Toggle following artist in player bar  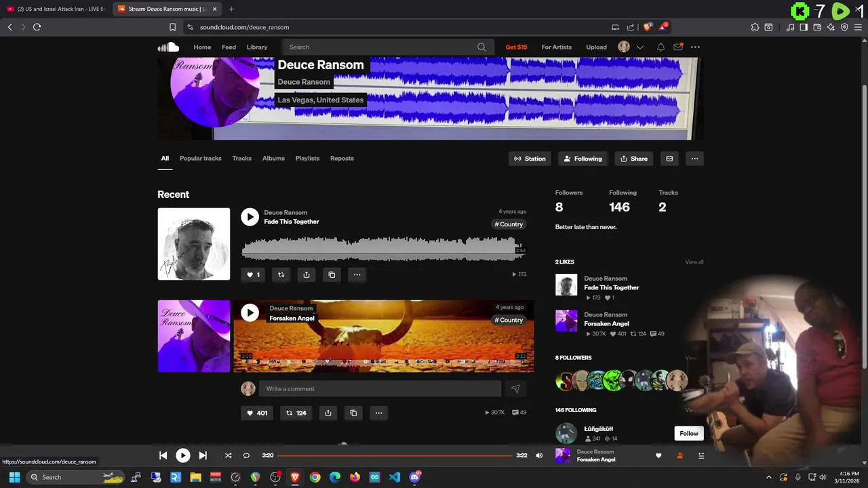click(x=680, y=455)
